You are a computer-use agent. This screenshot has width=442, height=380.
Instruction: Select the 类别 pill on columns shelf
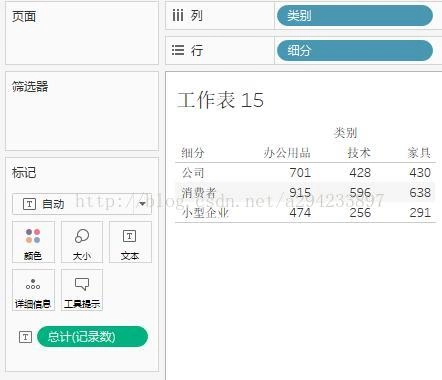(355, 15)
